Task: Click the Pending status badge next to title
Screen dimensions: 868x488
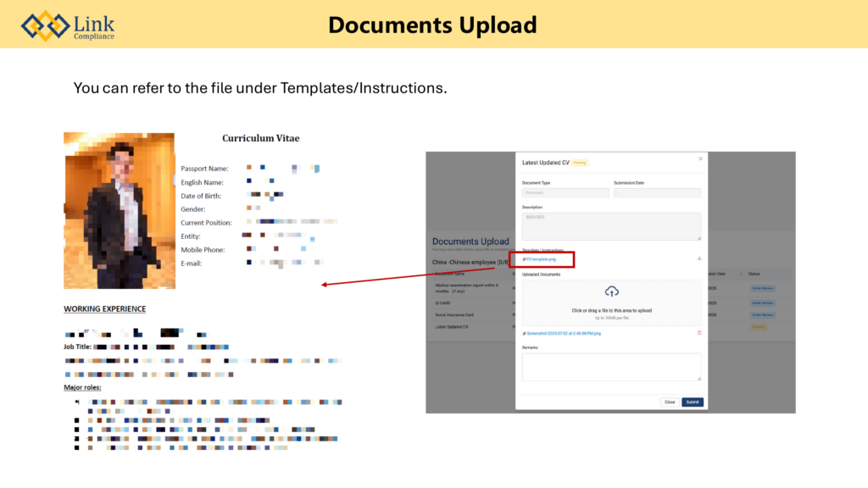Action: (x=580, y=163)
